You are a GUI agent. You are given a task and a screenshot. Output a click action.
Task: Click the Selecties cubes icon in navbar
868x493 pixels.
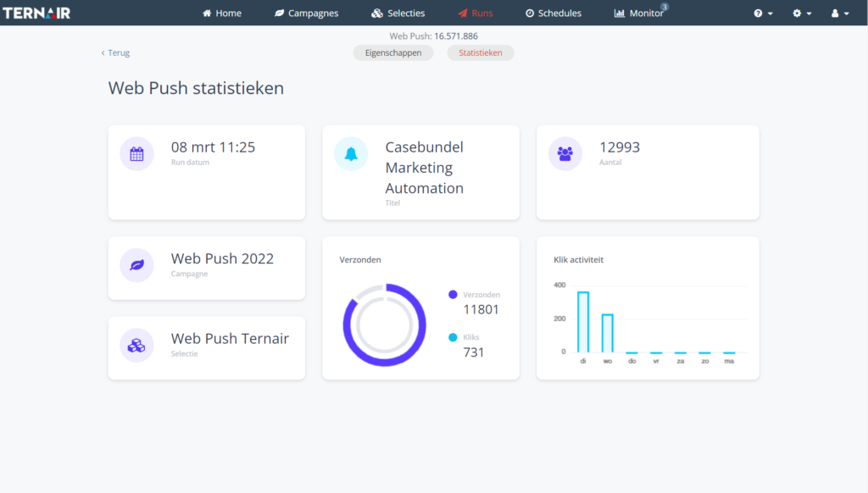pos(377,14)
